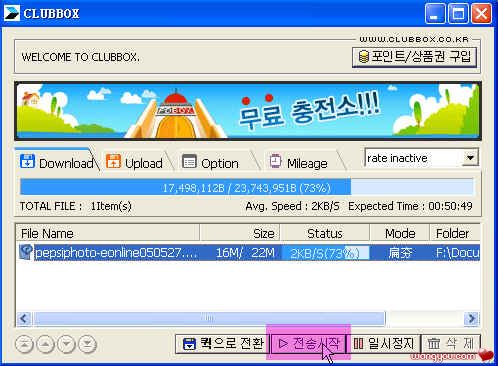Click the right arrow of the horizontal scrollbar
Viewport: 498px width, 366px height.
click(472, 319)
